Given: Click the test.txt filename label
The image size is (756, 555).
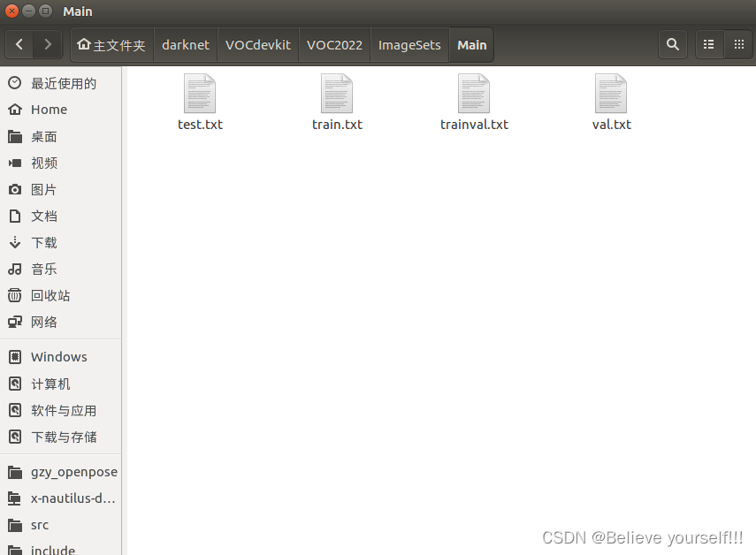Looking at the screenshot, I should click(200, 125).
